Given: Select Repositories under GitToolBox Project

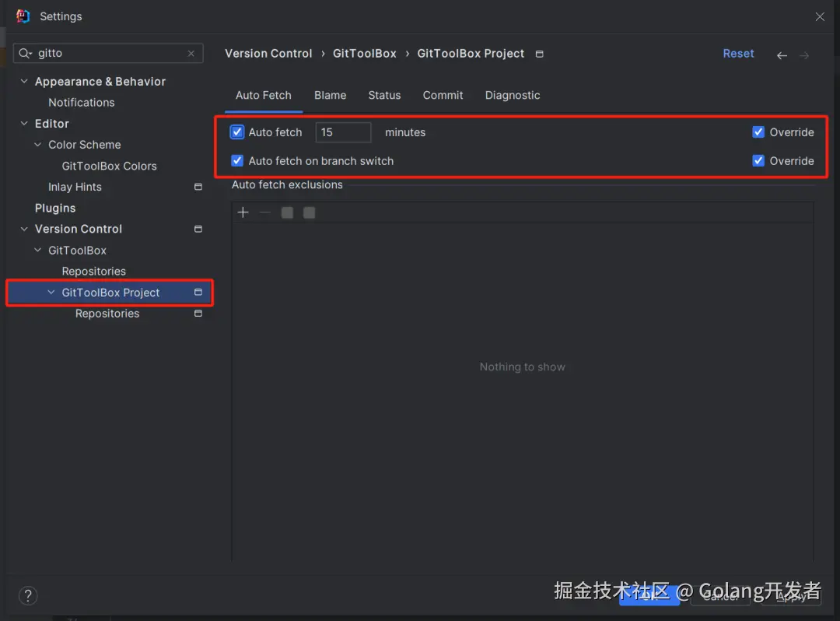Looking at the screenshot, I should click(107, 314).
